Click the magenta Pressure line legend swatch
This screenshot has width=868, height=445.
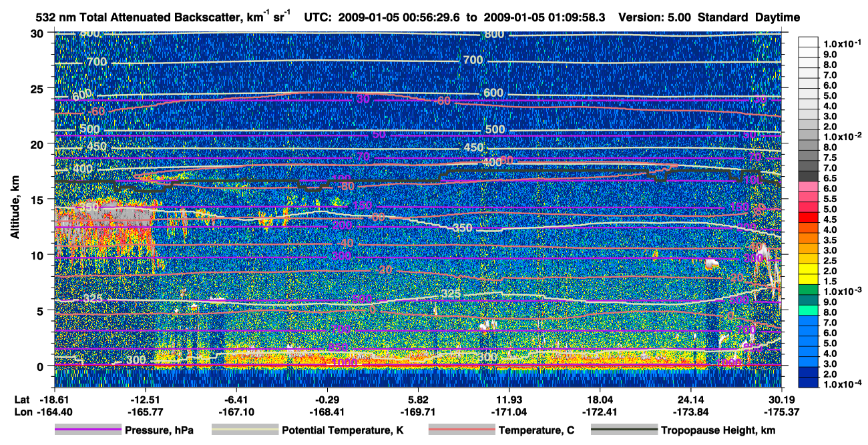coord(87,431)
